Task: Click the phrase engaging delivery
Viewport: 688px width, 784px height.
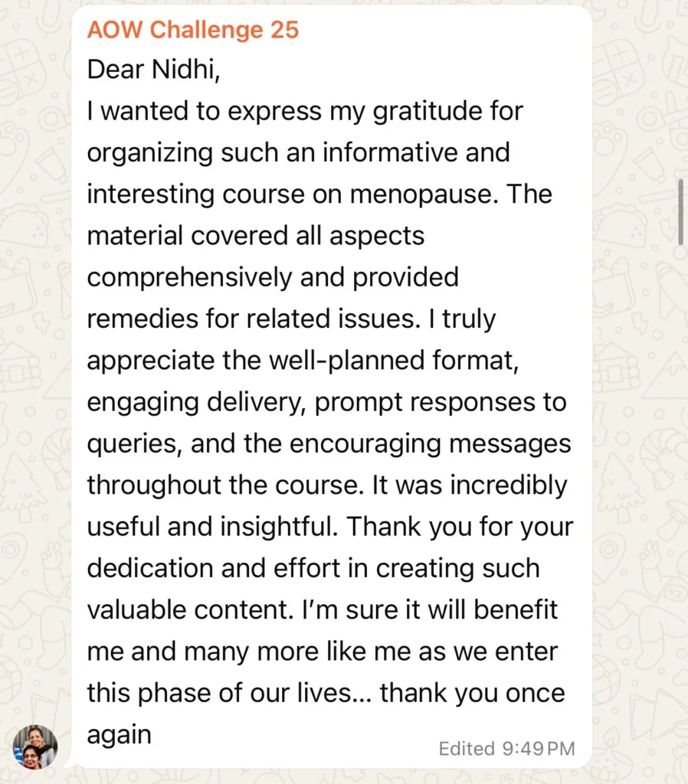Action: tap(198, 402)
